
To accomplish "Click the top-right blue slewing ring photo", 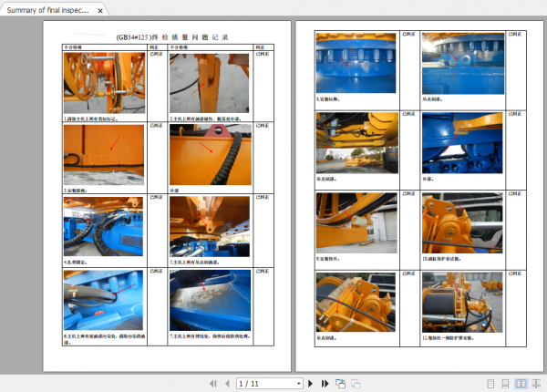I will pyautogui.click(x=463, y=63).
